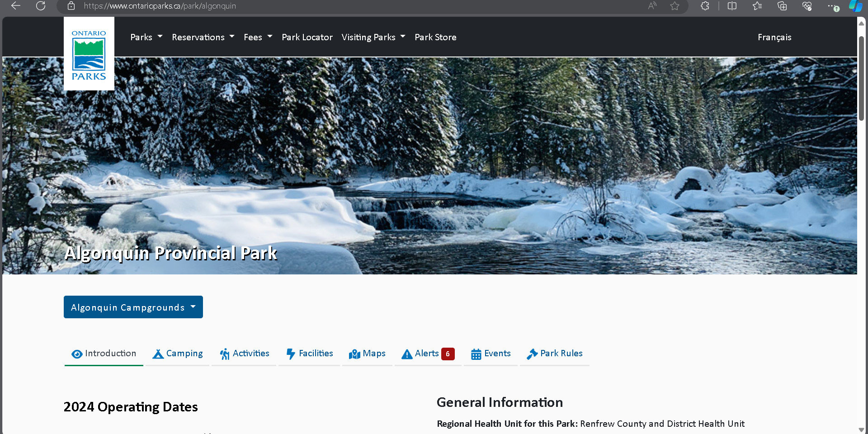
Task: Click the back arrow in browser
Action: pos(16,6)
